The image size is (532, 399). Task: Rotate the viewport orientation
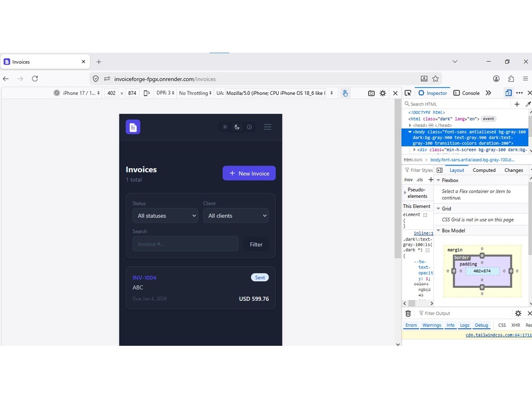[x=147, y=93]
